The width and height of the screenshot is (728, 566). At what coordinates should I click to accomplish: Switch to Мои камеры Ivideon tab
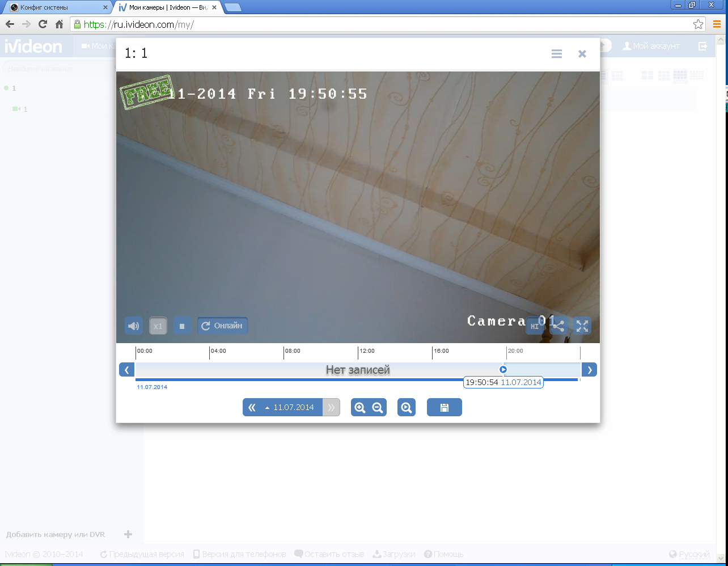coord(167,7)
